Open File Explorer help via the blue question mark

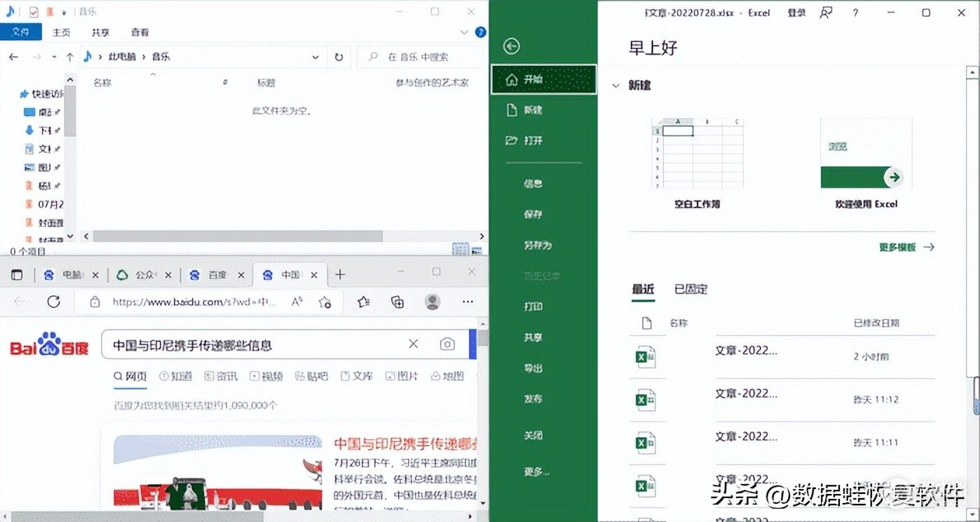click(480, 32)
